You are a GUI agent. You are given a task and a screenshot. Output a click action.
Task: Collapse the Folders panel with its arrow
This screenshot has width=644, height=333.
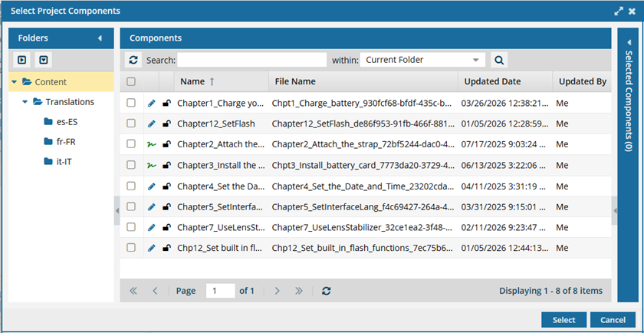pyautogui.click(x=99, y=38)
